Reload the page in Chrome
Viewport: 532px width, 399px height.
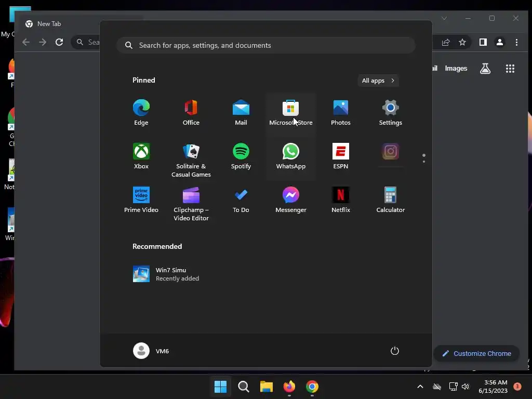tap(59, 42)
